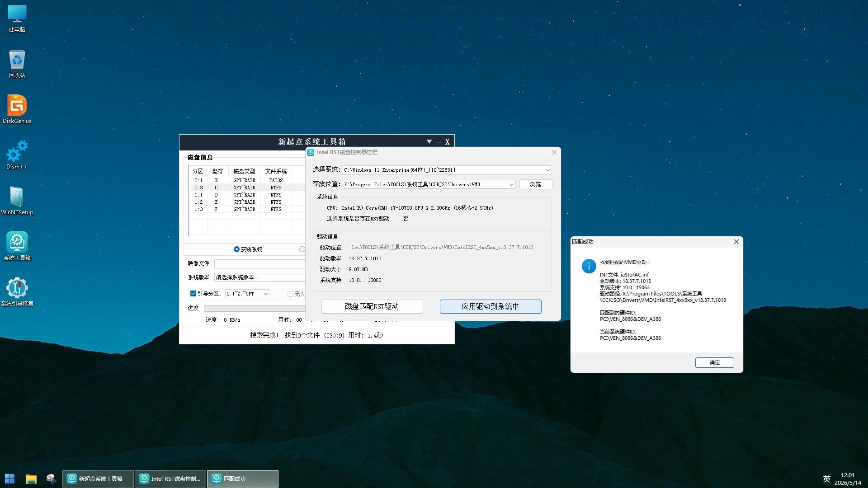Click the 驱动位置 path field
This screenshot has width=868, height=488.
click(442, 248)
